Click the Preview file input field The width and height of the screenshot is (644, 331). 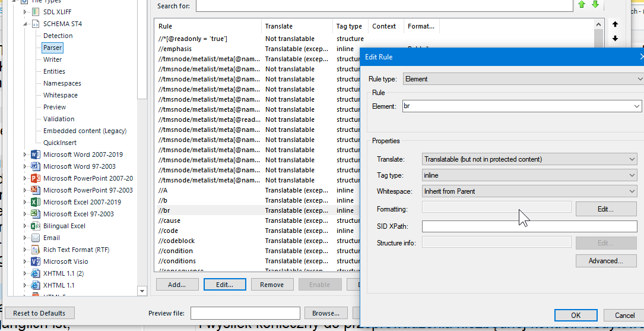[x=245, y=313]
